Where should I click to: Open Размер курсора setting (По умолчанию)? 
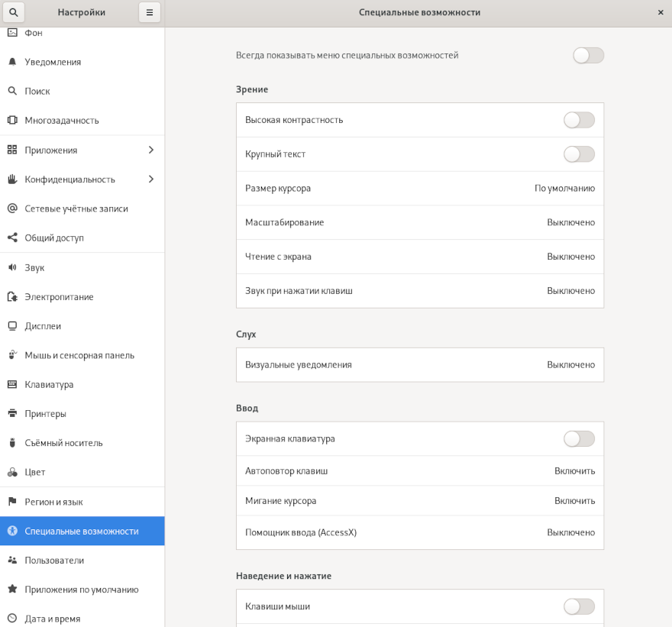(x=419, y=189)
